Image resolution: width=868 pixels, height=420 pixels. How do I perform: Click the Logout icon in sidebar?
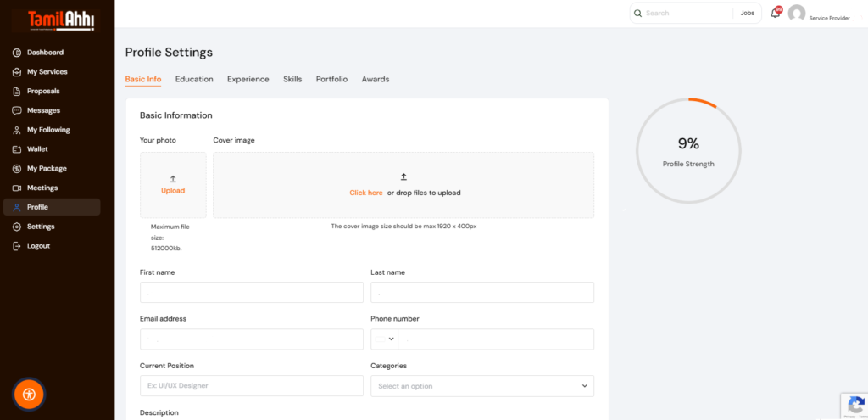17,246
